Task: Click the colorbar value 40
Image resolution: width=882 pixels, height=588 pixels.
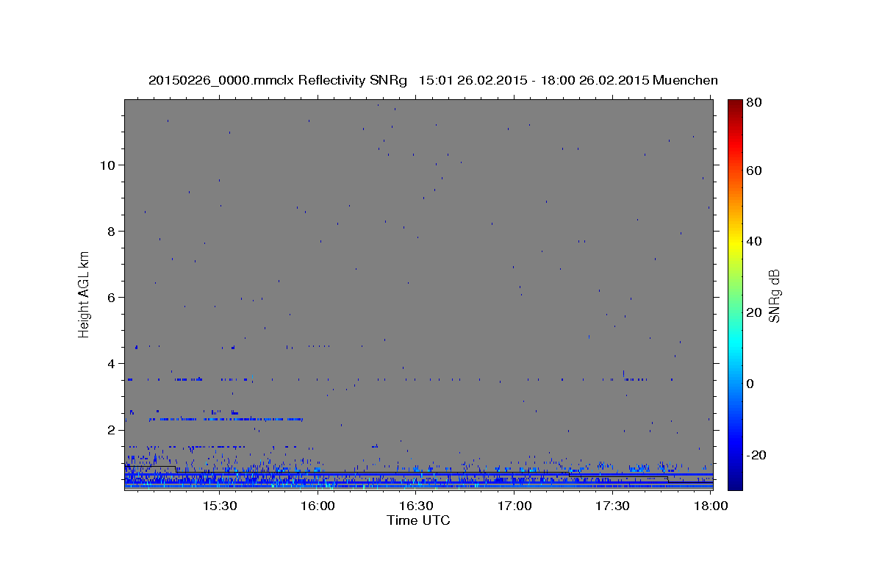Action: click(x=754, y=241)
